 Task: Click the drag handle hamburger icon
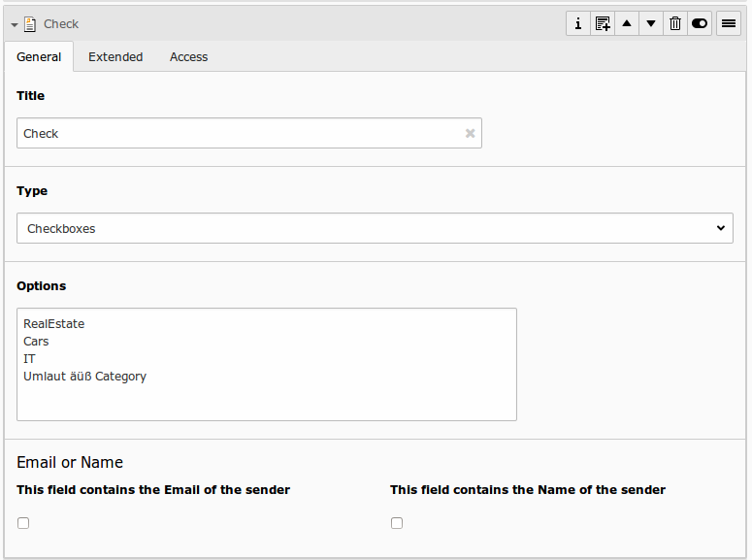point(729,24)
